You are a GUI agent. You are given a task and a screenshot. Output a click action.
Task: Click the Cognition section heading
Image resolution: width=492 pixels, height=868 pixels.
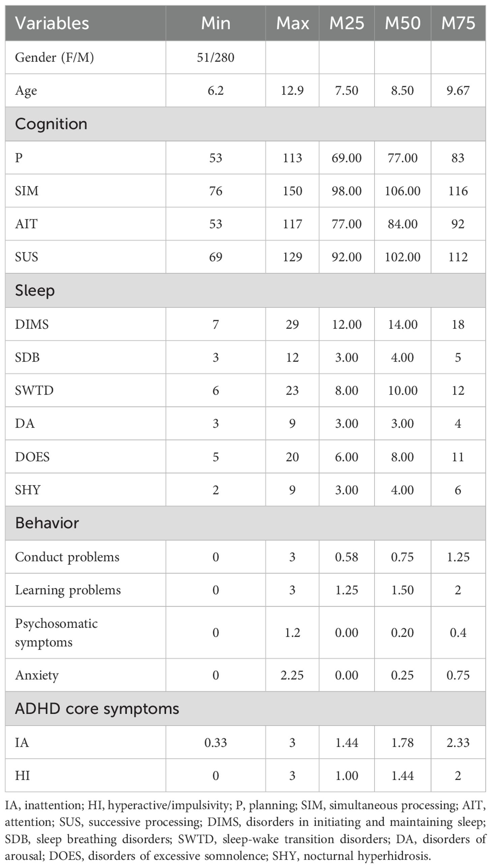point(51,124)
